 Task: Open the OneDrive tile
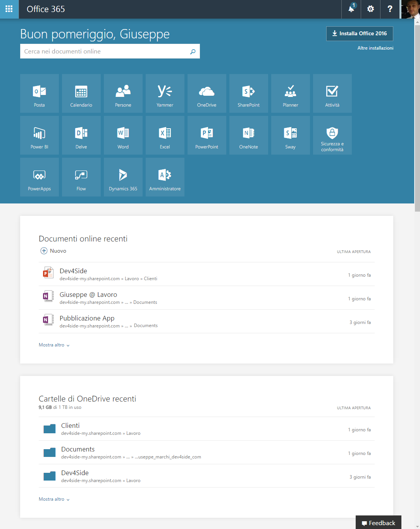207,93
